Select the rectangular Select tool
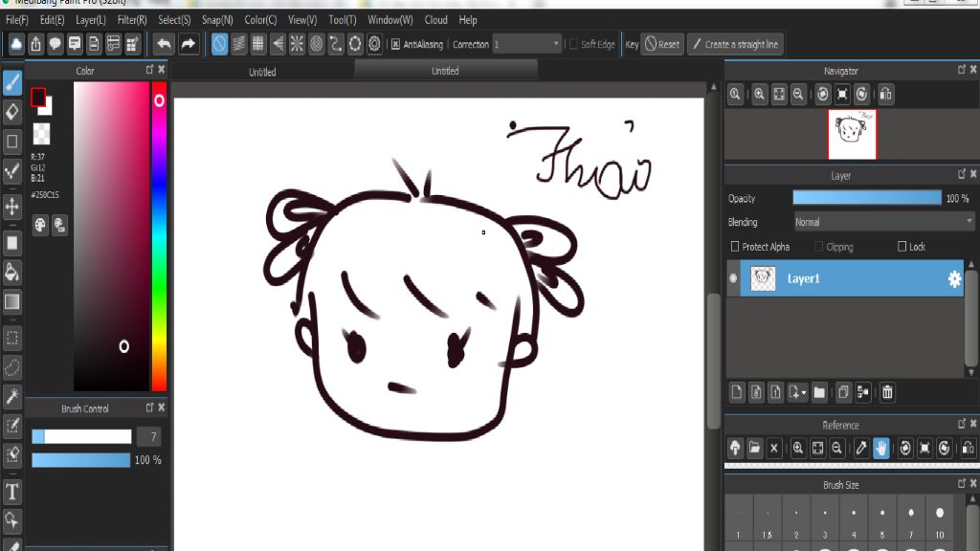 tap(12, 338)
